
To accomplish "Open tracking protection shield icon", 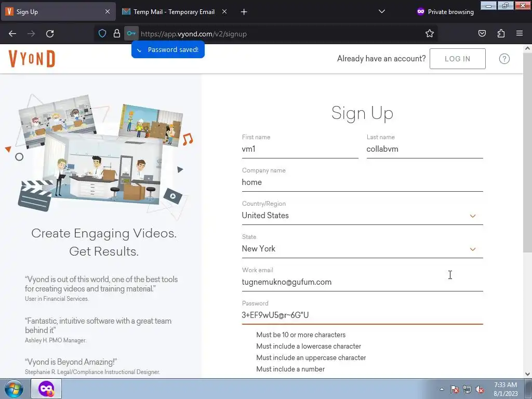I will (x=102, y=33).
